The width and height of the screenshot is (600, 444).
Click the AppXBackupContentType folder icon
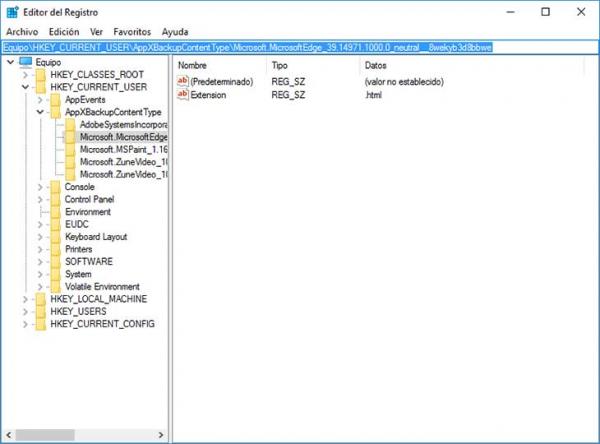pyautogui.click(x=55, y=112)
